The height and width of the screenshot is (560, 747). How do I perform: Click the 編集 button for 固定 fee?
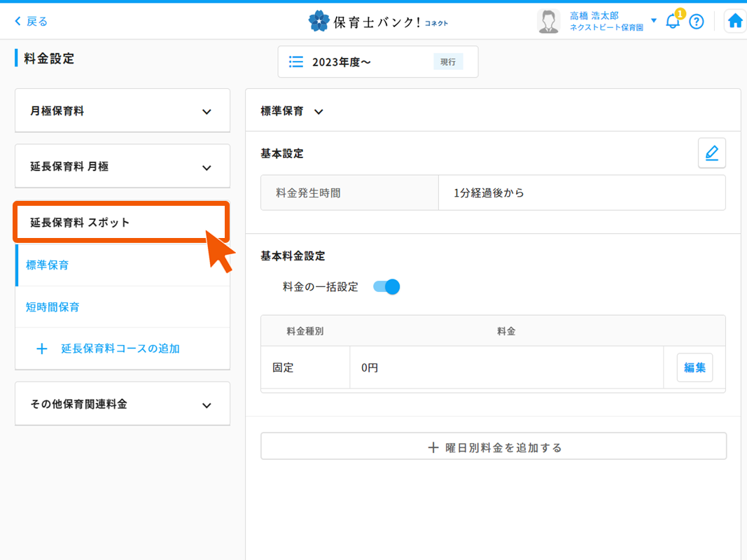694,367
